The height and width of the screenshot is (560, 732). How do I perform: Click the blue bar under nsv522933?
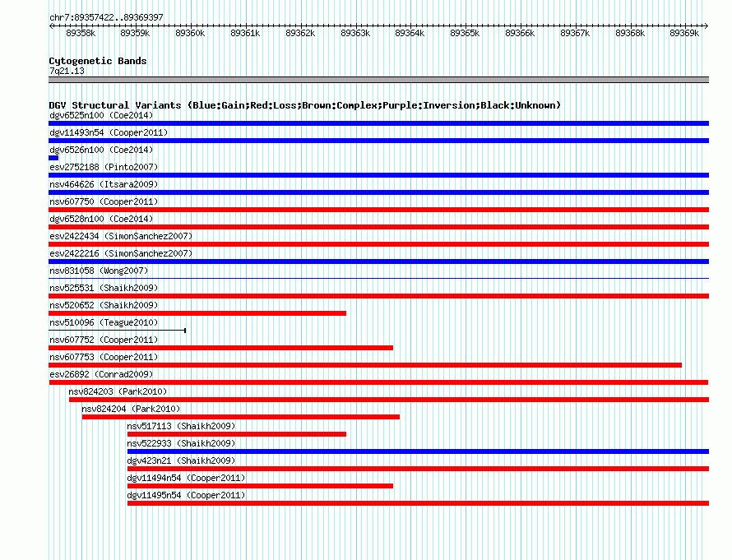coord(419,451)
